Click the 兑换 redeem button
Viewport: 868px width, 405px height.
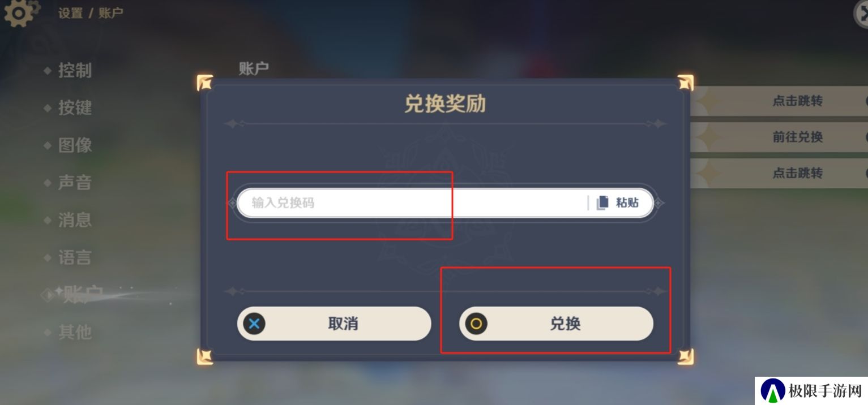(x=556, y=324)
